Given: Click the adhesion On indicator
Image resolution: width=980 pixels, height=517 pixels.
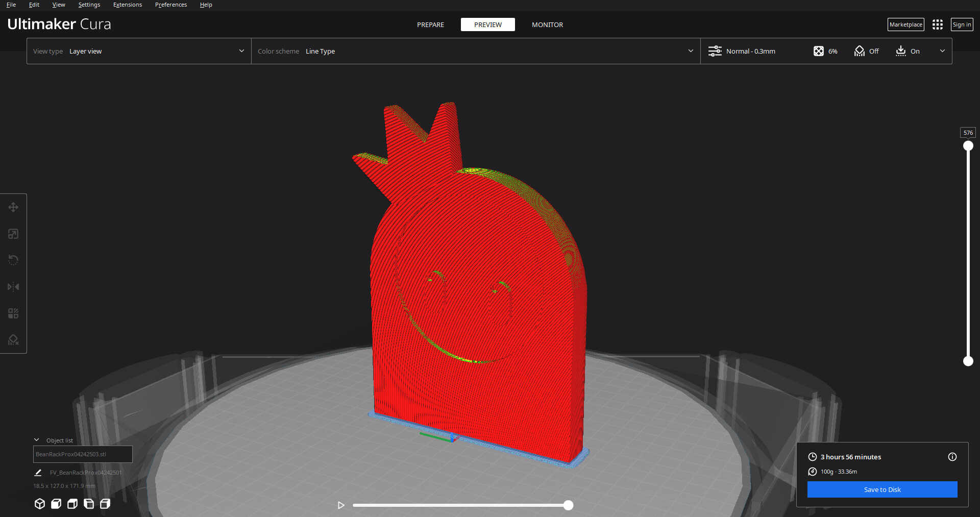Looking at the screenshot, I should [x=908, y=51].
